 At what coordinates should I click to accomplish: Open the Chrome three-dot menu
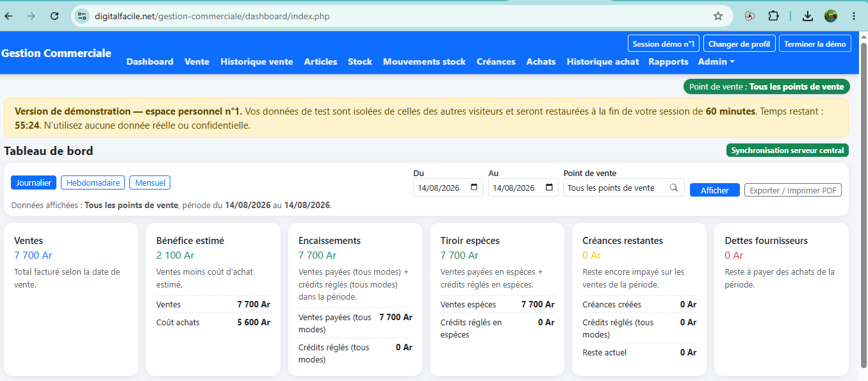(x=854, y=16)
